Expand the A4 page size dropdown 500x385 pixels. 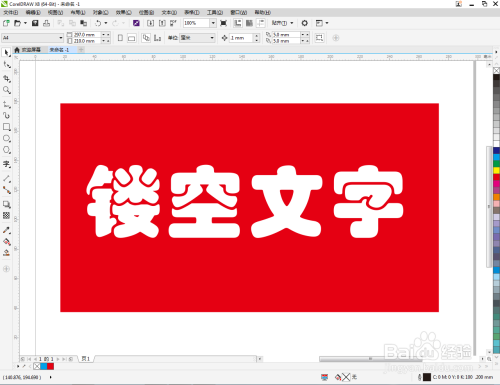[61, 38]
